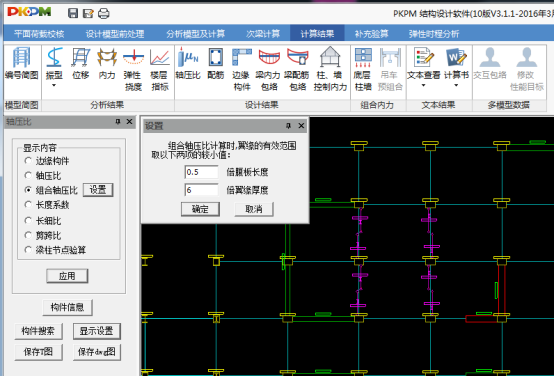Expand the 计算书 dropdown arrow

[456, 86]
